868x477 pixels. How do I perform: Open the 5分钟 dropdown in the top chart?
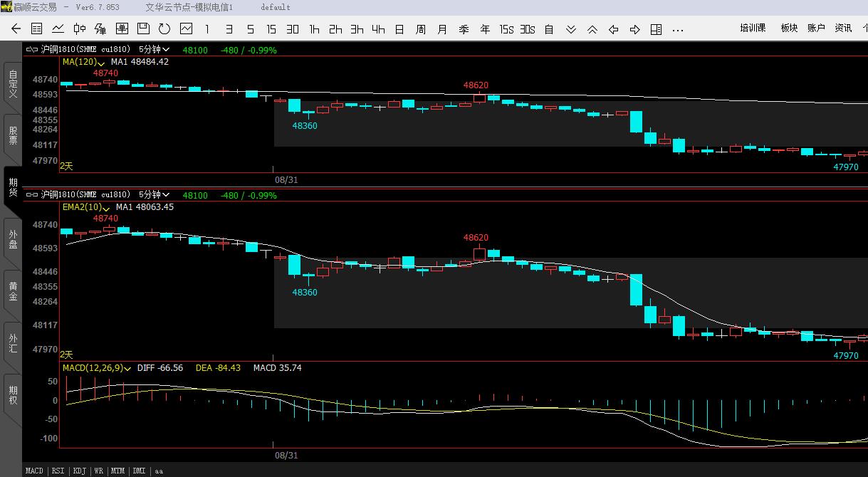154,50
